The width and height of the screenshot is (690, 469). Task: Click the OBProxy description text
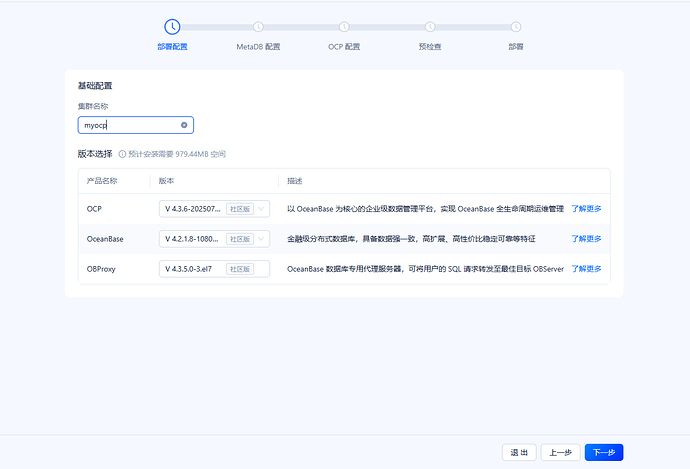(x=426, y=269)
